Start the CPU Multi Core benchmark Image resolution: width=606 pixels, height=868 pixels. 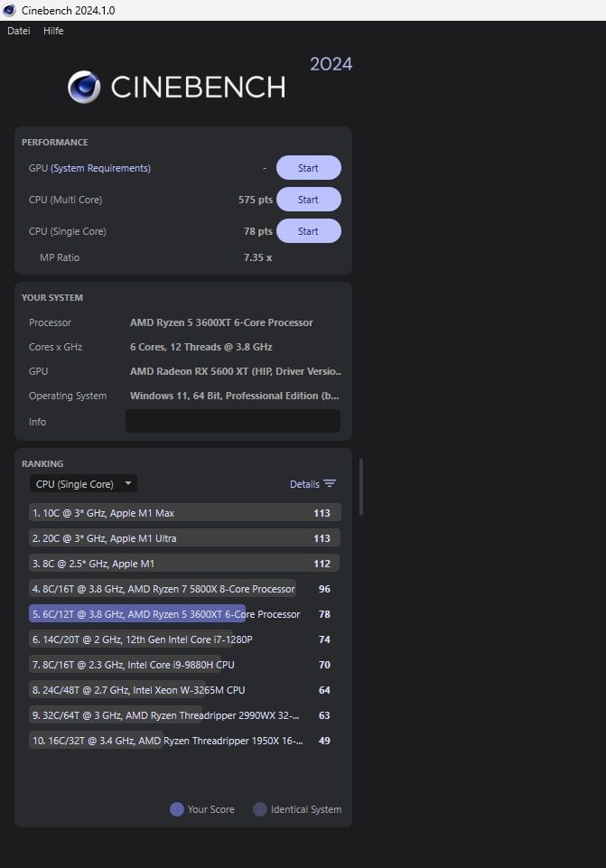308,200
